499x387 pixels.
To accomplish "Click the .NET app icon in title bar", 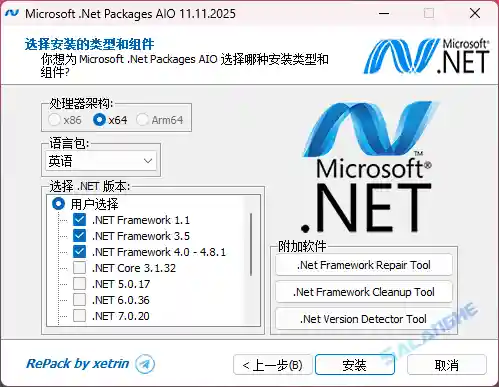I will (12, 13).
